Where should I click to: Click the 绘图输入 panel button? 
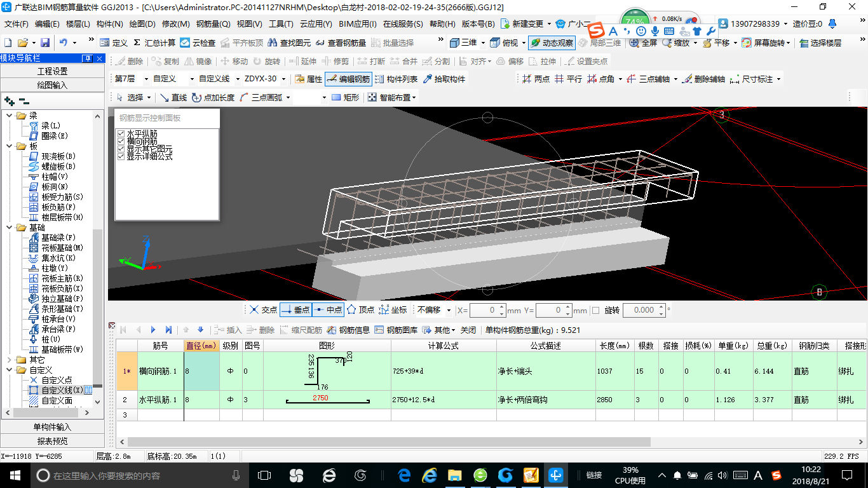52,85
